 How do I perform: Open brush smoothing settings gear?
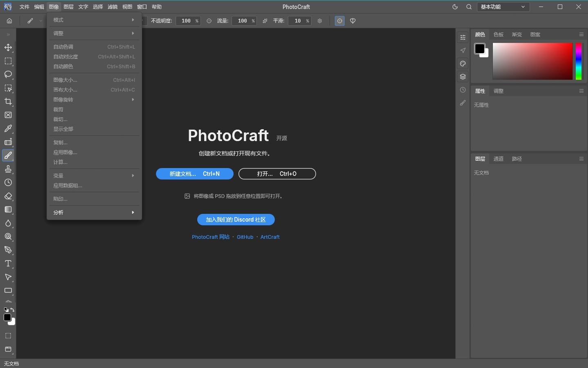320,21
